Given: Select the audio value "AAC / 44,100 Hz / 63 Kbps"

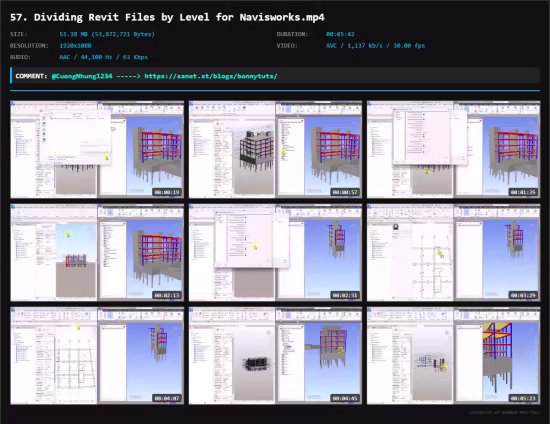Looking at the screenshot, I should (103, 57).
